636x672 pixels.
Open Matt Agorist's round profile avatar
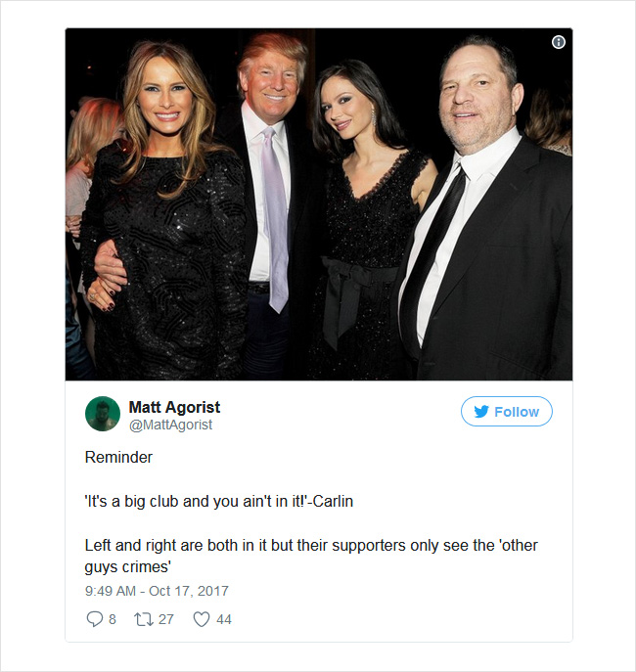pos(103,414)
